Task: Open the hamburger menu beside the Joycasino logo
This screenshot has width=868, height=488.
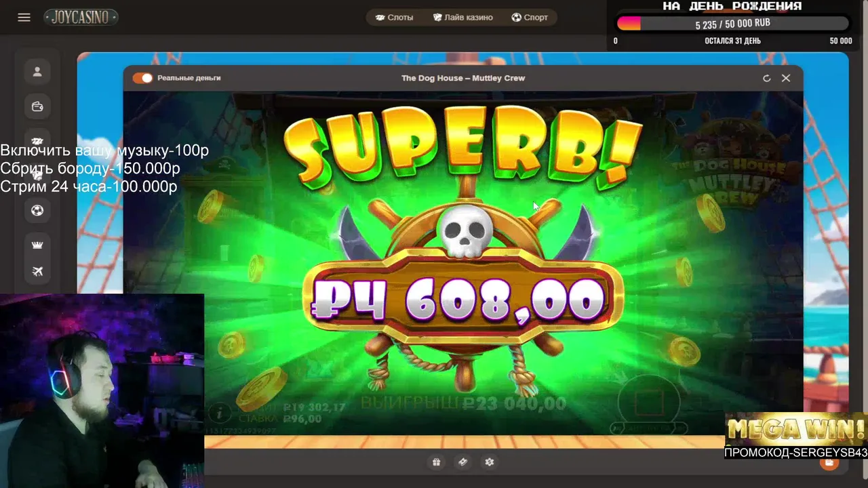Action: (24, 18)
